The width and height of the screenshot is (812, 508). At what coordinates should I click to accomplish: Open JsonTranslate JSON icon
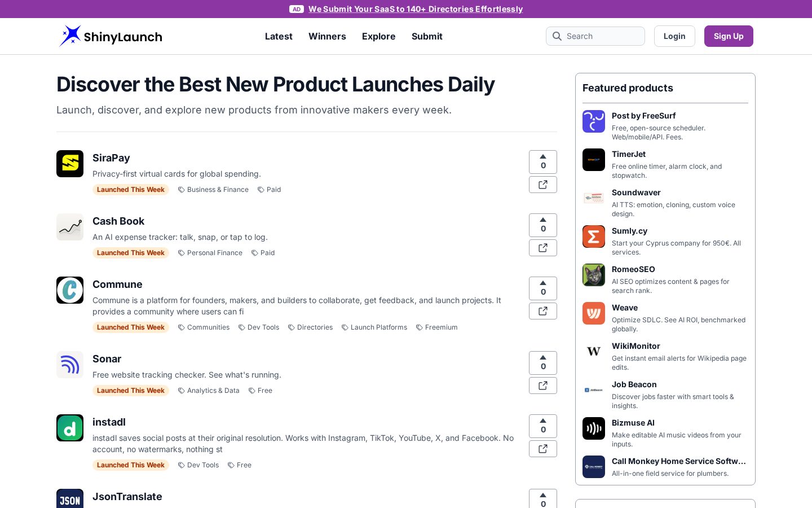[x=70, y=498]
